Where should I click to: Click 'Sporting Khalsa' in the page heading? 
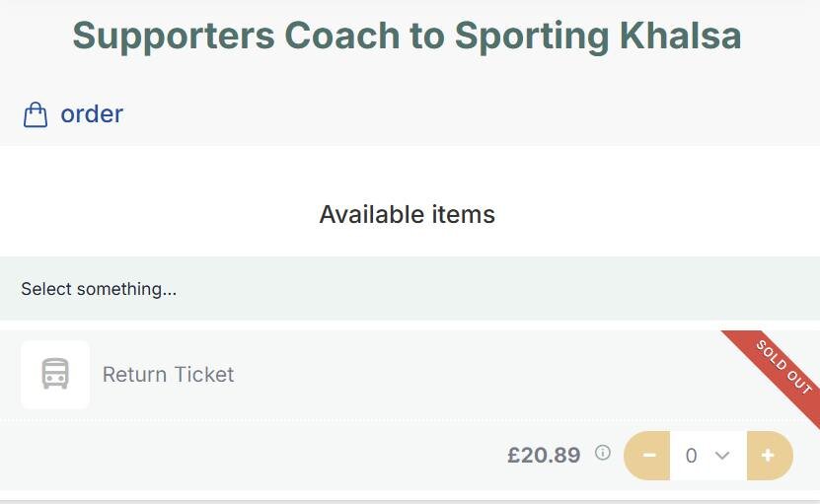point(598,36)
